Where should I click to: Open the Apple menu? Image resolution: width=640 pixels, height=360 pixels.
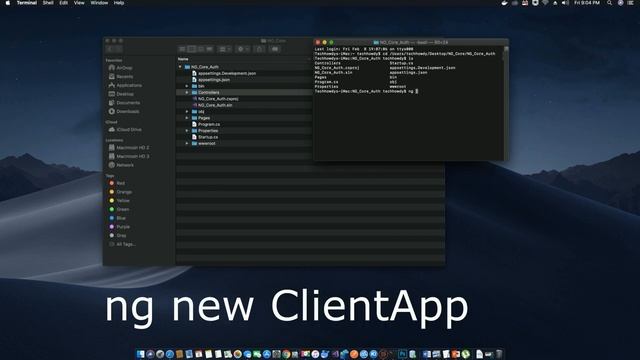pyautogui.click(x=7, y=3)
